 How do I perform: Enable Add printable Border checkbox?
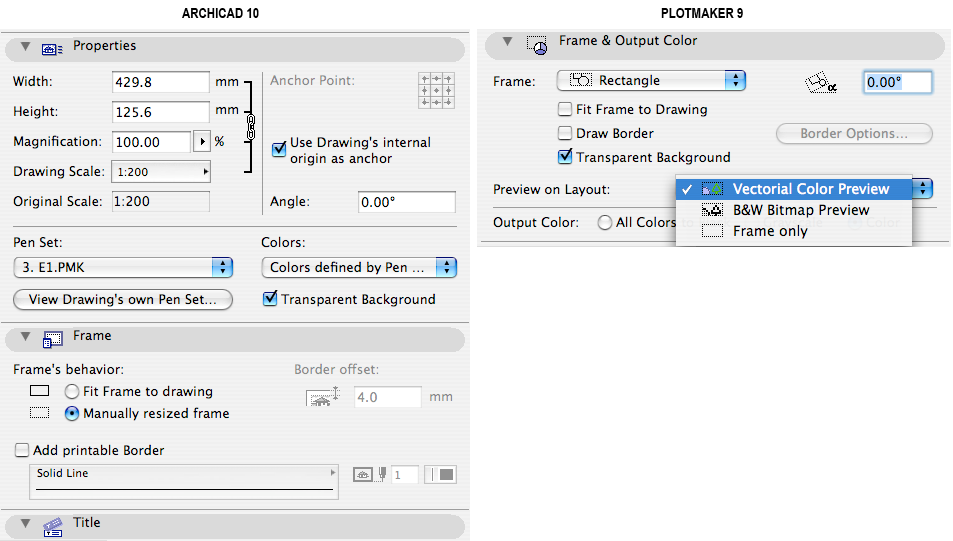(x=22, y=451)
